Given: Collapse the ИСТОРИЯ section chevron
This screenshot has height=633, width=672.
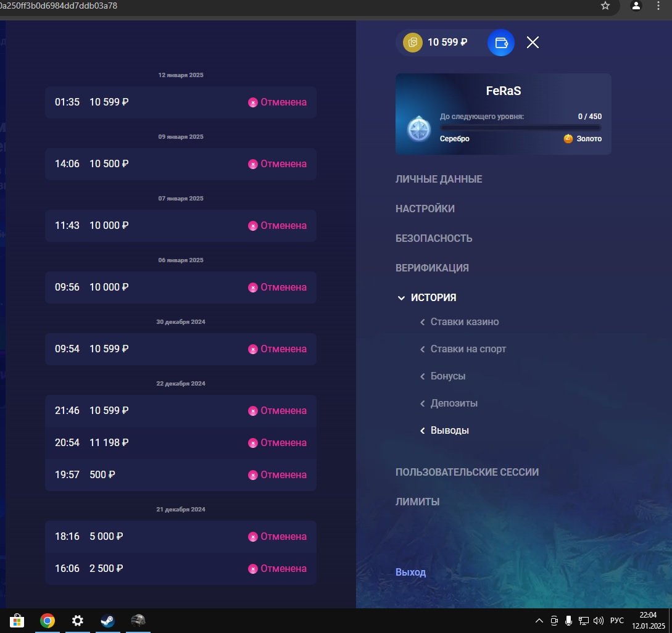Looking at the screenshot, I should pos(401,298).
